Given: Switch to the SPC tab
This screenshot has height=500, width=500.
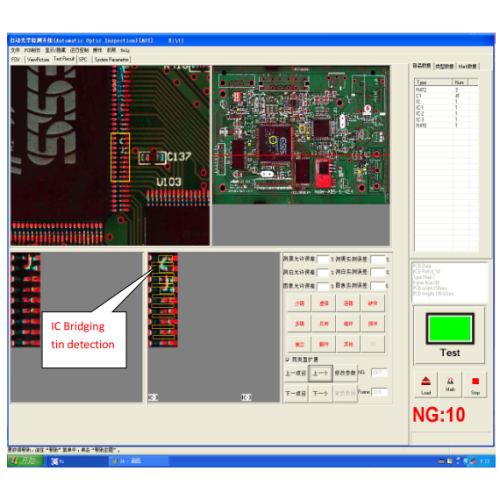Looking at the screenshot, I should (83, 59).
